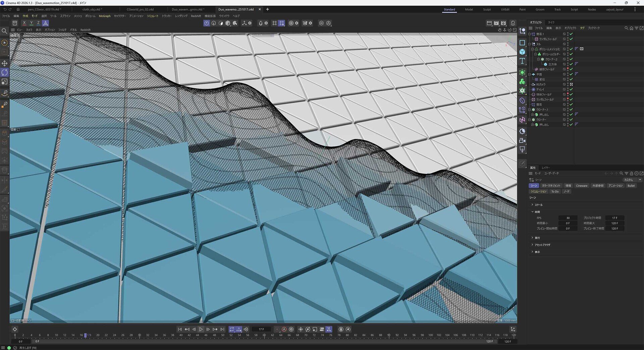Collapse the 時間 section in Attributes
The image size is (644, 350).
[532, 212]
